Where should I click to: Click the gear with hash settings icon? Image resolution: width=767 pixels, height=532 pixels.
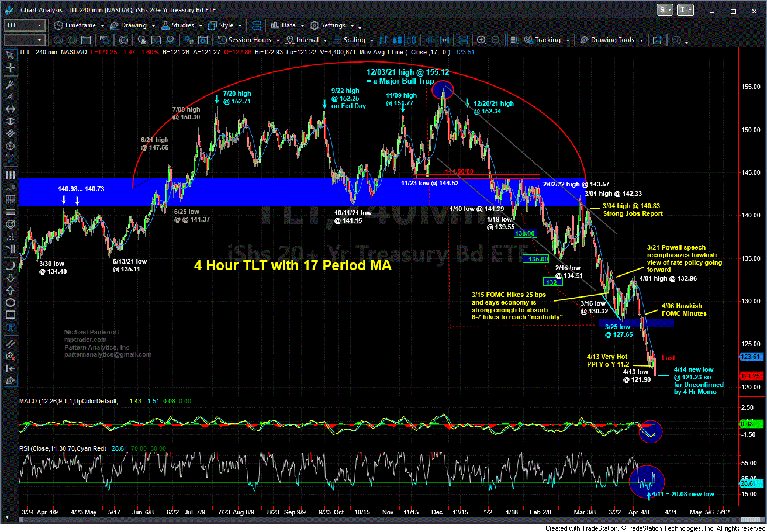(x=189, y=40)
